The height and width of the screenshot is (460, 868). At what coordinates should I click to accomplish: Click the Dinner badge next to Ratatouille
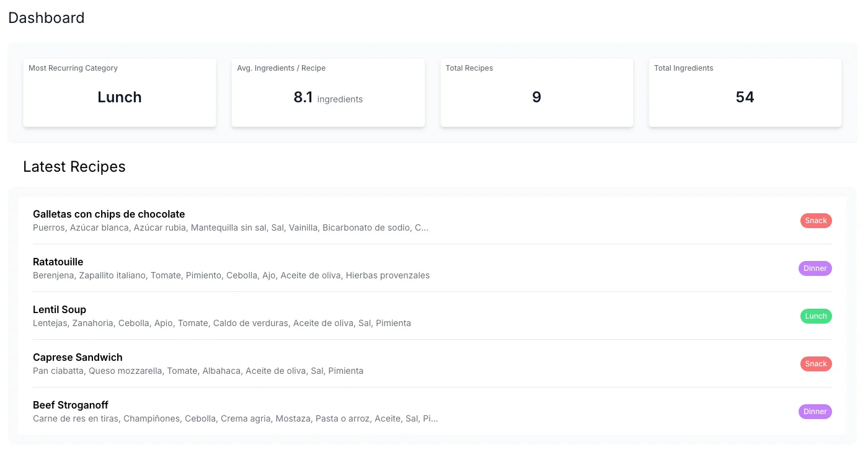click(815, 268)
